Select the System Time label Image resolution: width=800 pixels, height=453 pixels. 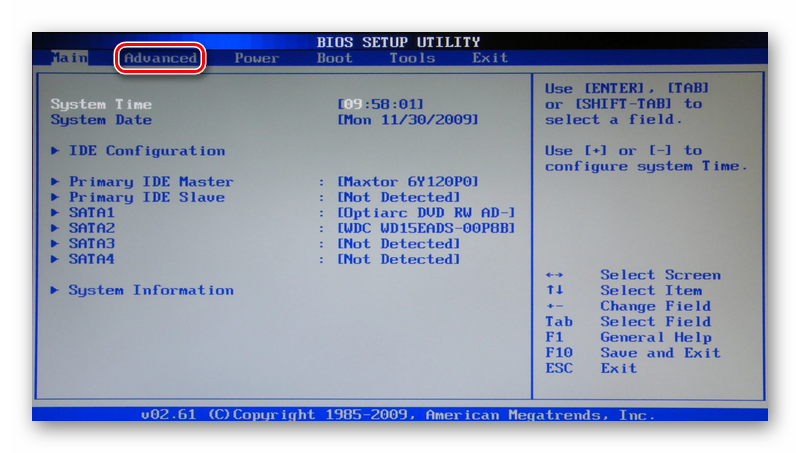click(x=101, y=104)
